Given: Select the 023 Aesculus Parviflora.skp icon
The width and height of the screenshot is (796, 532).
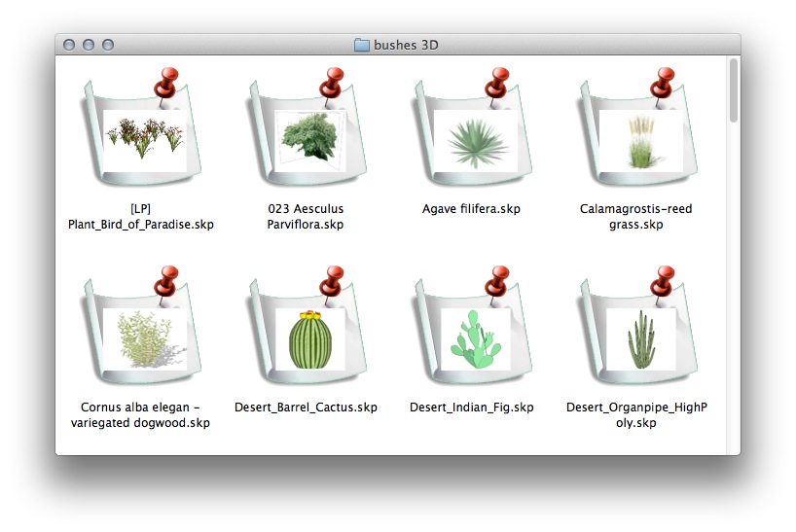Looking at the screenshot, I should [307, 126].
